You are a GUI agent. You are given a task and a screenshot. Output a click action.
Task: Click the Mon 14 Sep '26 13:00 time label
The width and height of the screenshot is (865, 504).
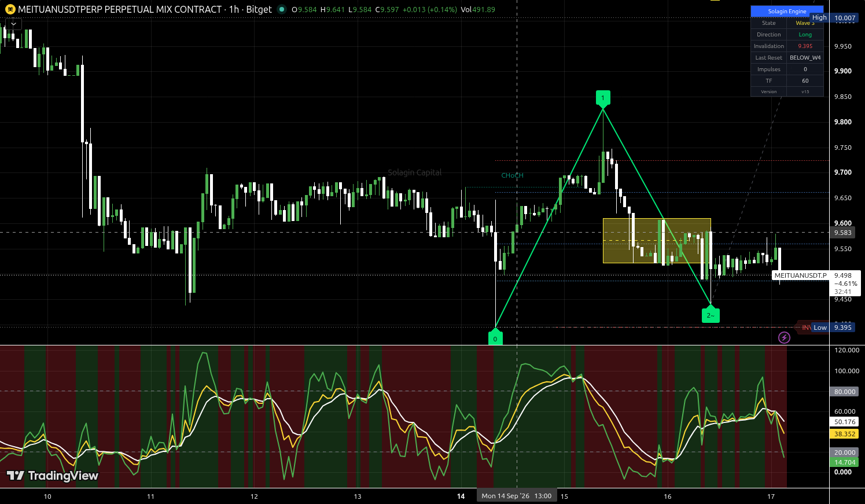pos(517,496)
